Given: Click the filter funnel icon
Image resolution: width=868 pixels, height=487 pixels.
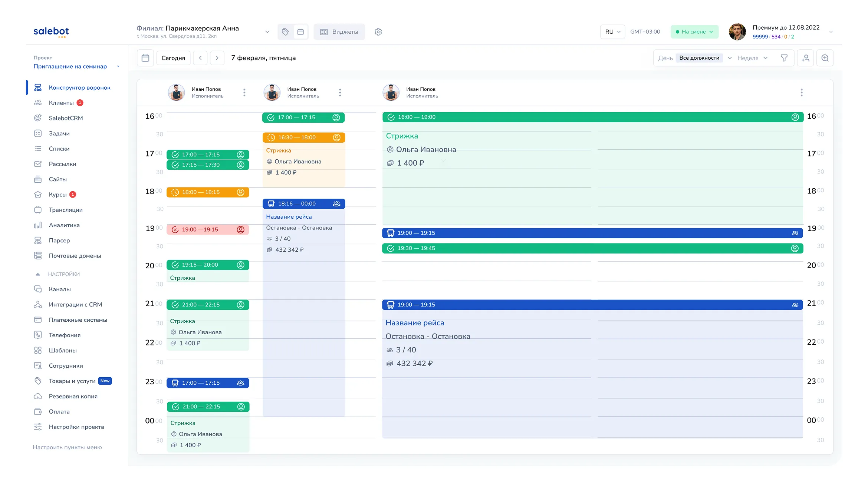Looking at the screenshot, I should pos(784,58).
